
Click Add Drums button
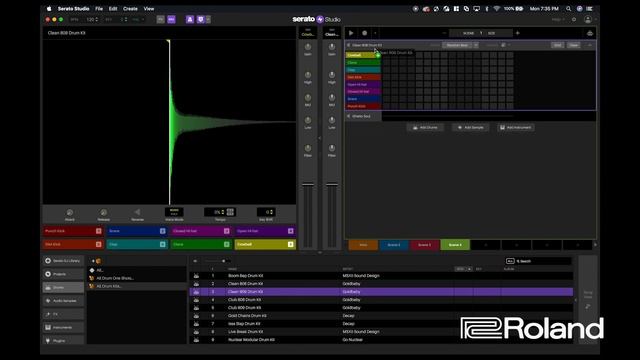tap(425, 128)
